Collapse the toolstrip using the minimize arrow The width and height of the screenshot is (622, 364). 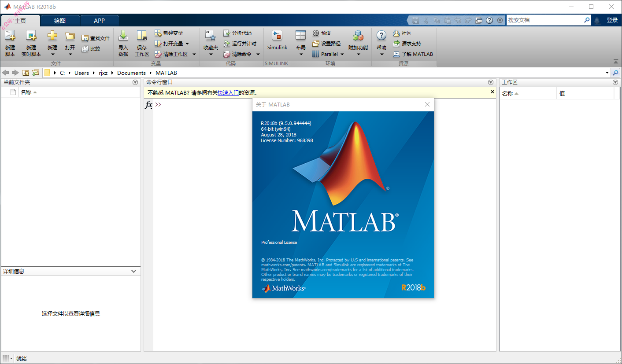(615, 61)
